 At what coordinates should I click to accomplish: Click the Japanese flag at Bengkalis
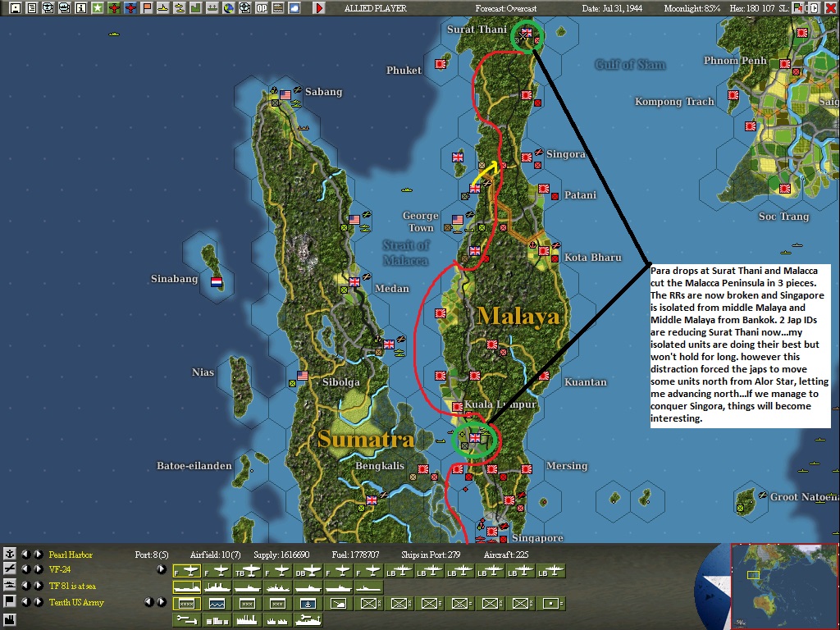(x=423, y=468)
